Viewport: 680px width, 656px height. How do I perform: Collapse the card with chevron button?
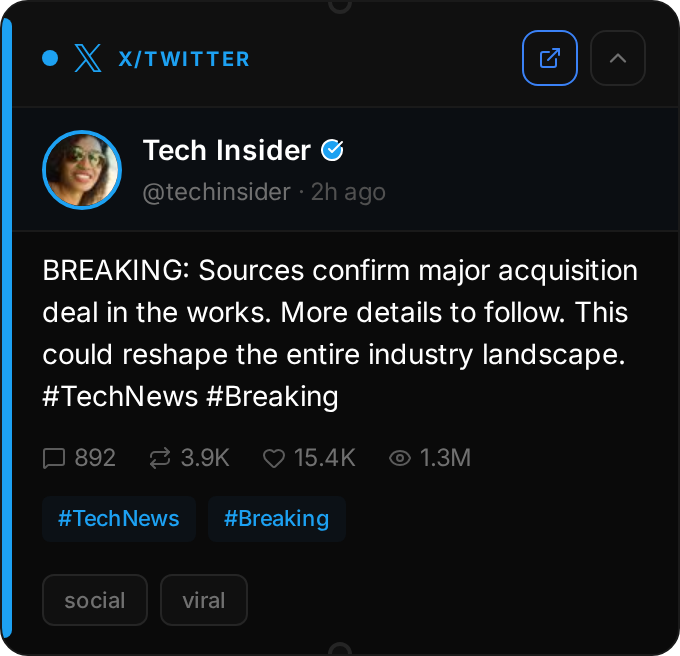coord(618,58)
